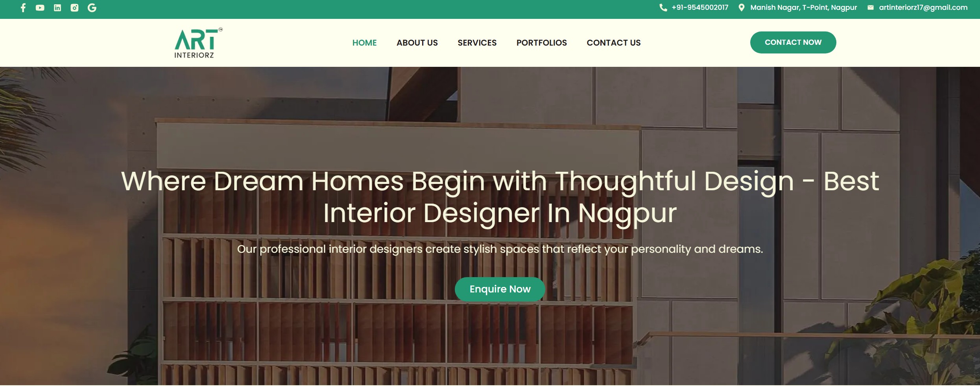Viewport: 980px width, 386px height.
Task: Open the SERVICES menu
Action: (477, 42)
